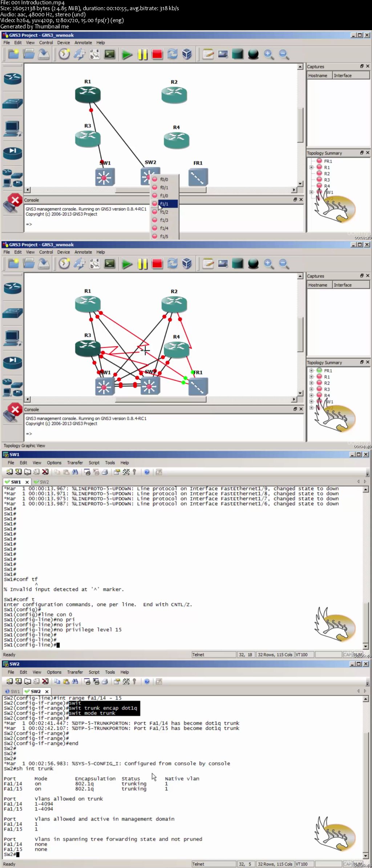Expand FR1 node in red-links window Topology Summary

[311, 371]
